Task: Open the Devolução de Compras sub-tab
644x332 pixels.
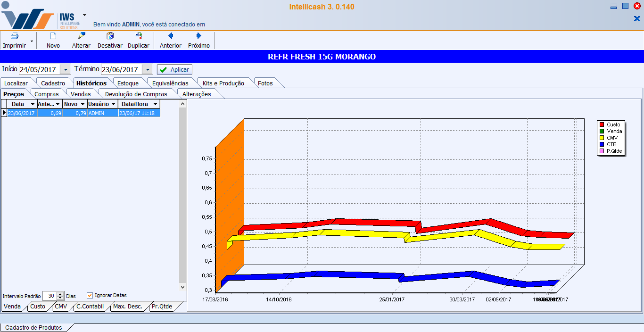Action: pos(136,94)
